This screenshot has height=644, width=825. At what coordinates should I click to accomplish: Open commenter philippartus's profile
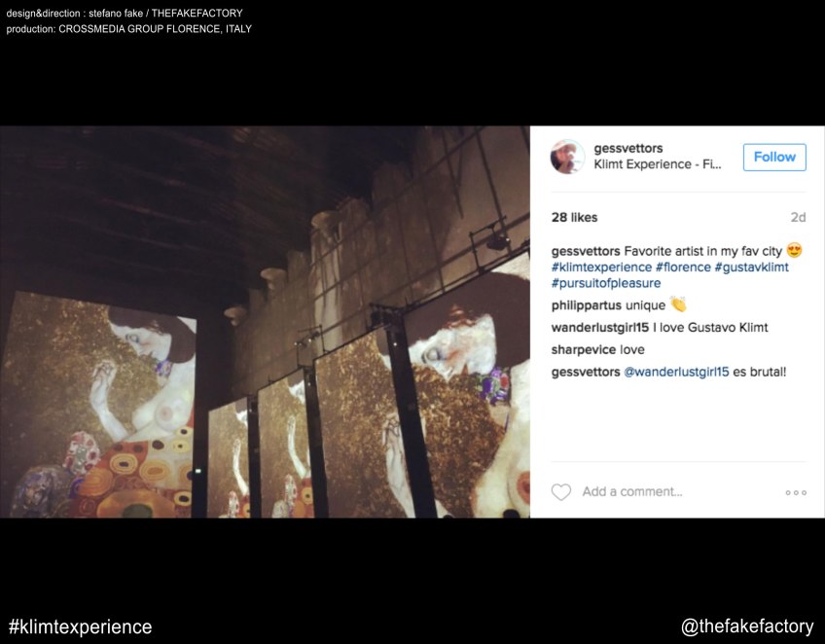[x=587, y=305]
